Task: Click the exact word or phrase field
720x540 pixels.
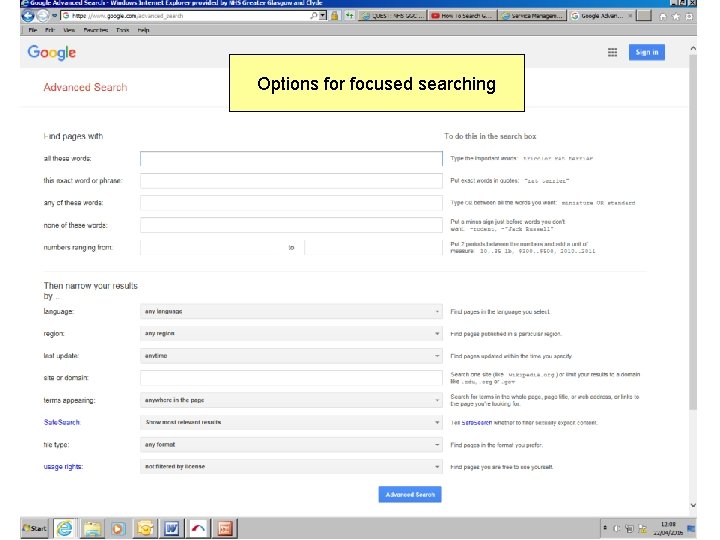Action: pos(291,181)
